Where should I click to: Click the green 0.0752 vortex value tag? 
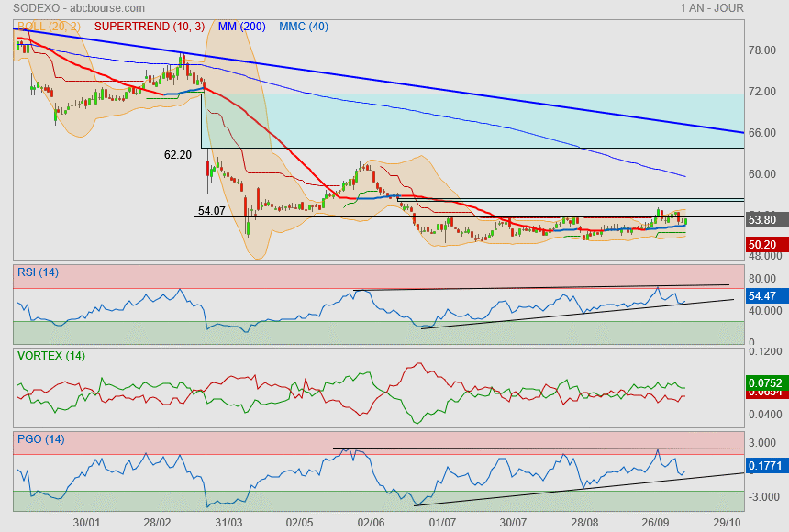[764, 383]
